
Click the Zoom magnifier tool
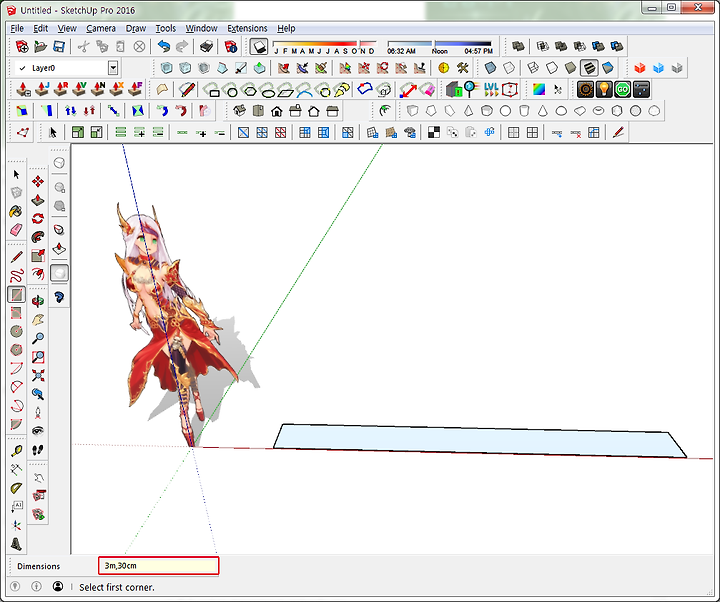(38, 338)
